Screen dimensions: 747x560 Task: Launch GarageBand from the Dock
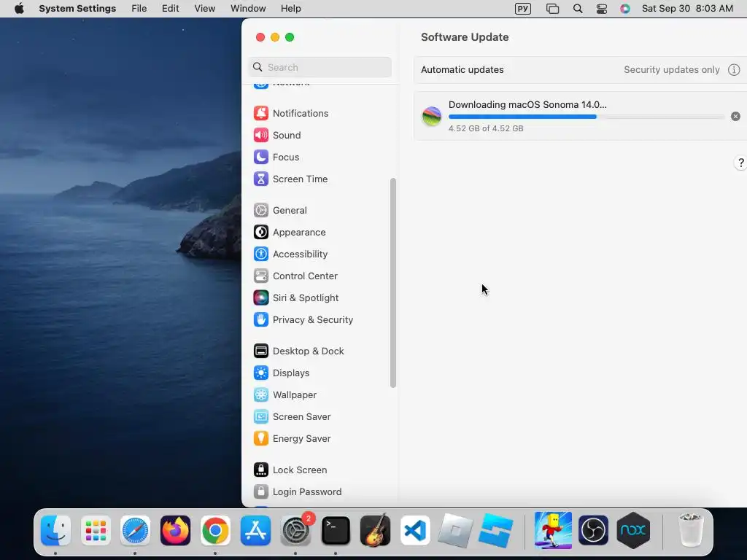[x=376, y=531]
